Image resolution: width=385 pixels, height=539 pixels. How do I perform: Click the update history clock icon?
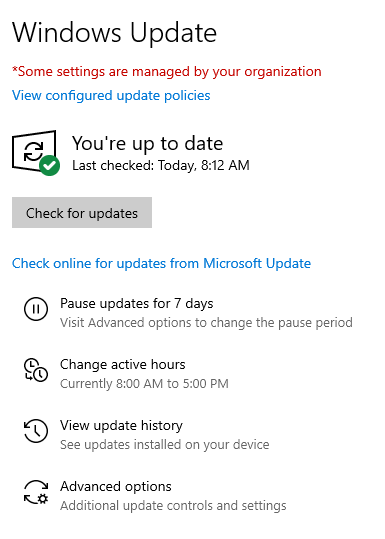(36, 431)
